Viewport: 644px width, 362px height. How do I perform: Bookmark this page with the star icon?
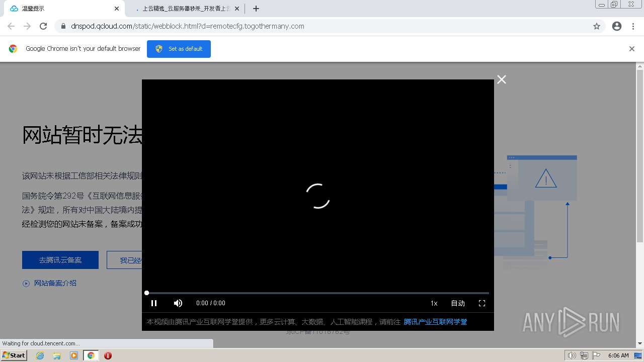click(x=597, y=26)
